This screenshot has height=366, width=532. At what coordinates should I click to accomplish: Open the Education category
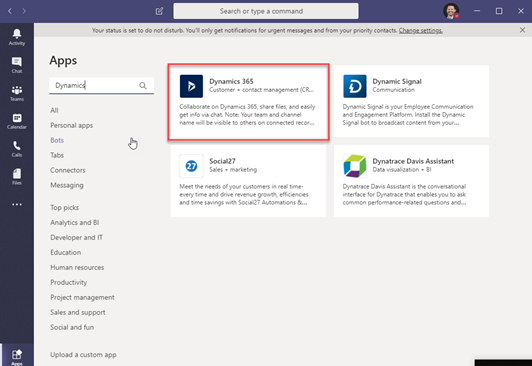point(65,252)
